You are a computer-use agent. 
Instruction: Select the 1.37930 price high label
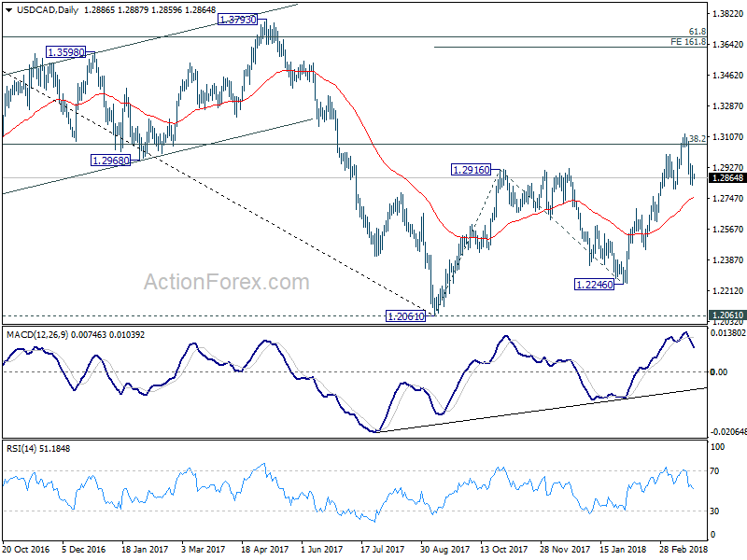pyautogui.click(x=237, y=20)
